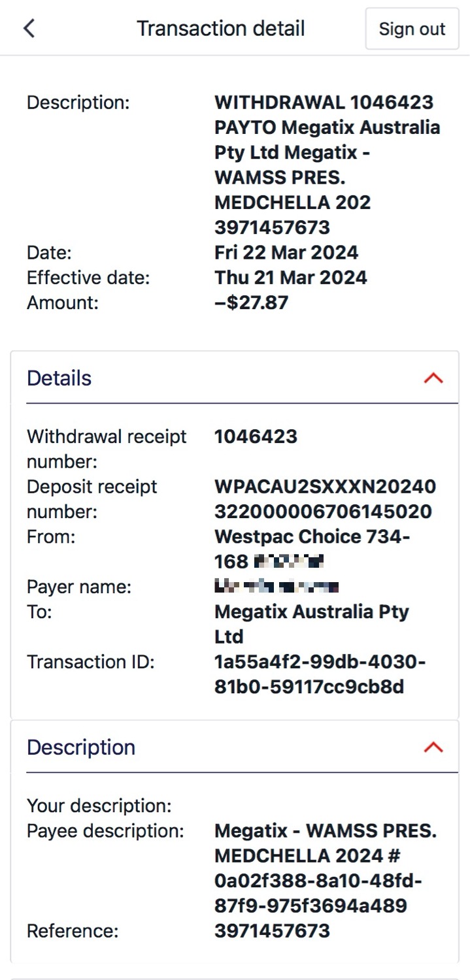The width and height of the screenshot is (470, 980).
Task: Click the Description section heading
Action: (80, 747)
